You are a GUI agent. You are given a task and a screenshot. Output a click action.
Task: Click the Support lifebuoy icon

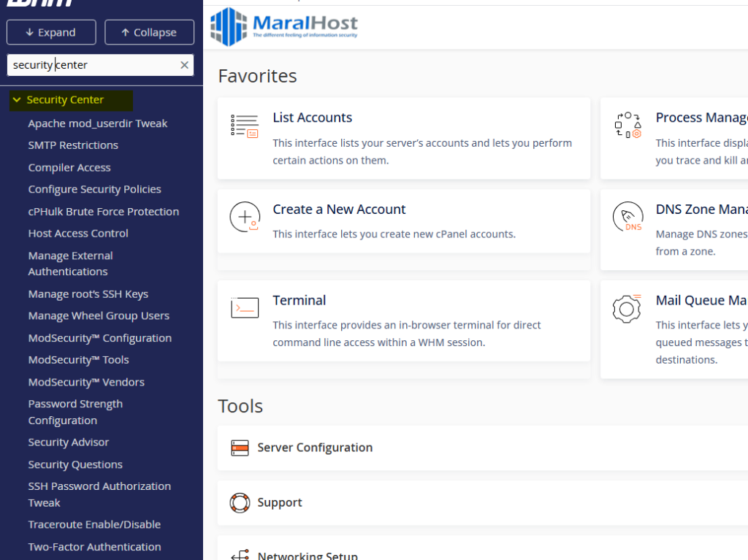point(240,502)
